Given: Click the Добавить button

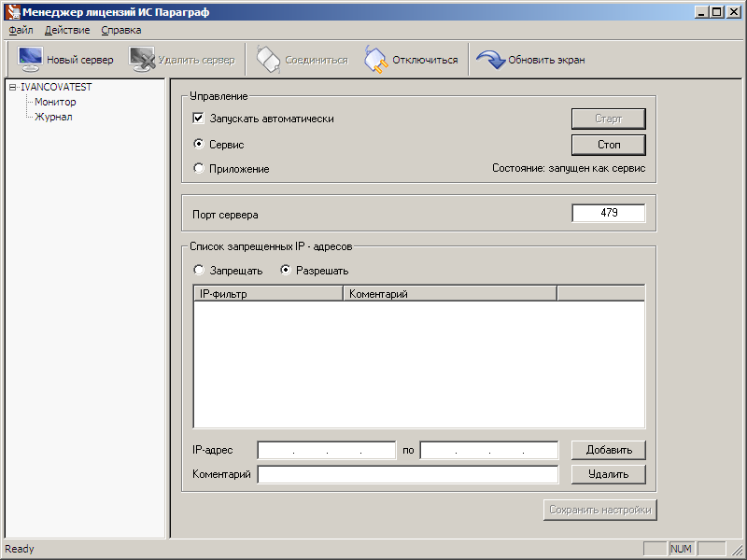Looking at the screenshot, I should tap(608, 450).
